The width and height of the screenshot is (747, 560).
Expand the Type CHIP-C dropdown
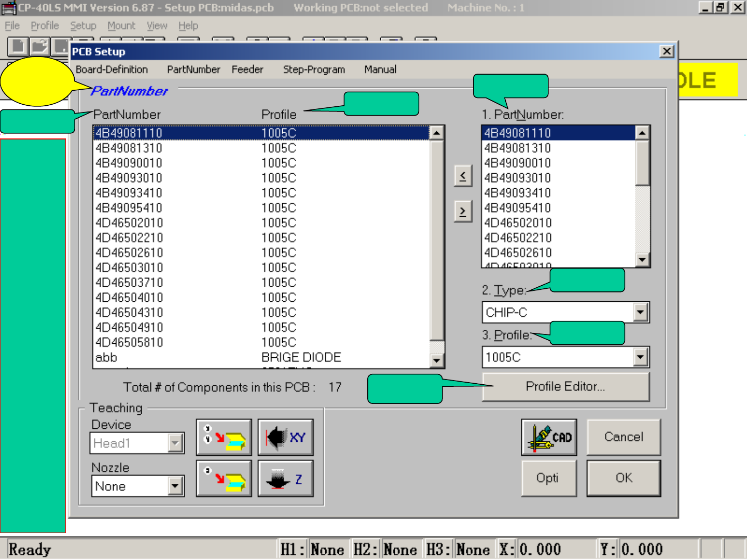pyautogui.click(x=641, y=312)
